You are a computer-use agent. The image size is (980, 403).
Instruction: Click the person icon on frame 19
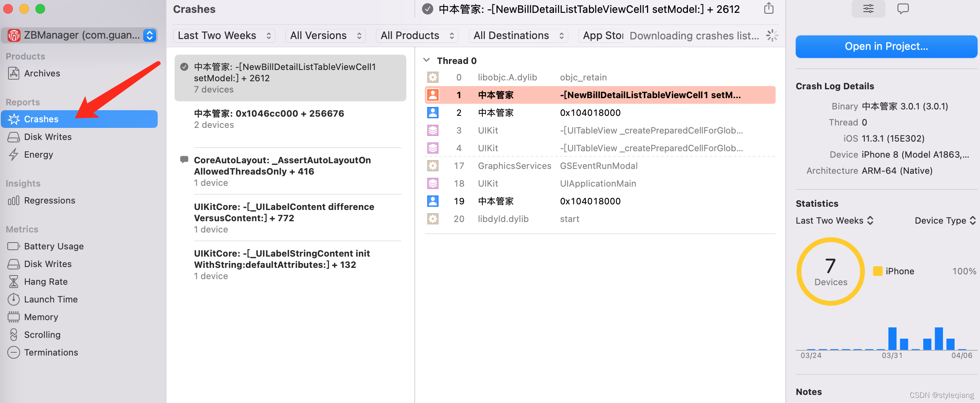point(433,201)
